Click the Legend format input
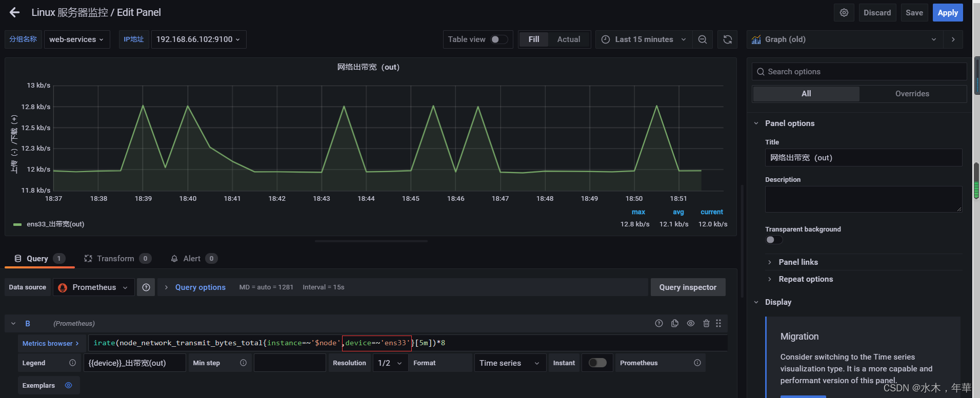 click(x=135, y=363)
